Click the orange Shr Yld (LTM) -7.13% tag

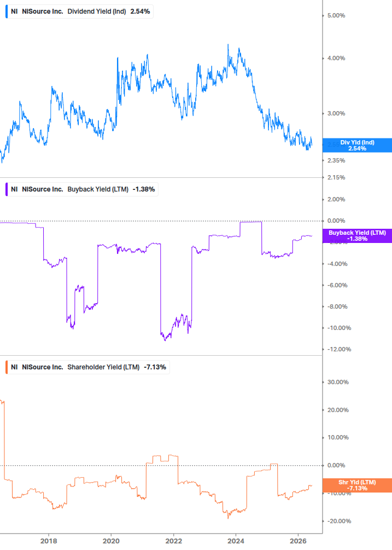tap(357, 485)
